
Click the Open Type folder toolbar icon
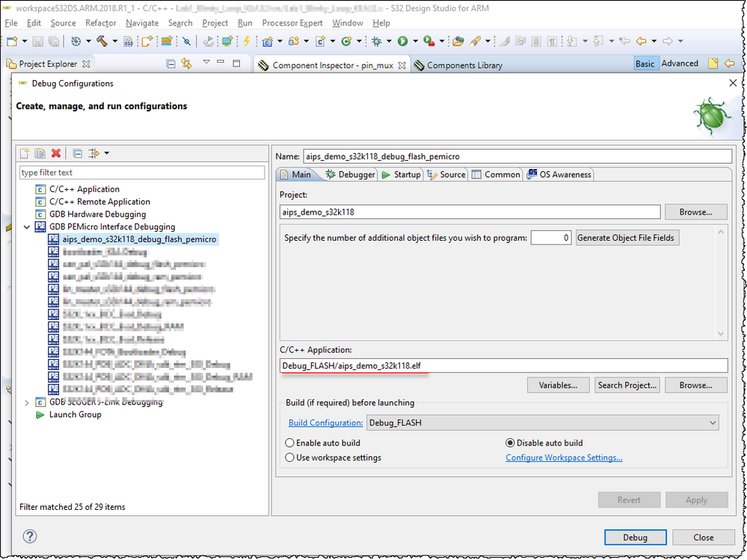point(458,41)
